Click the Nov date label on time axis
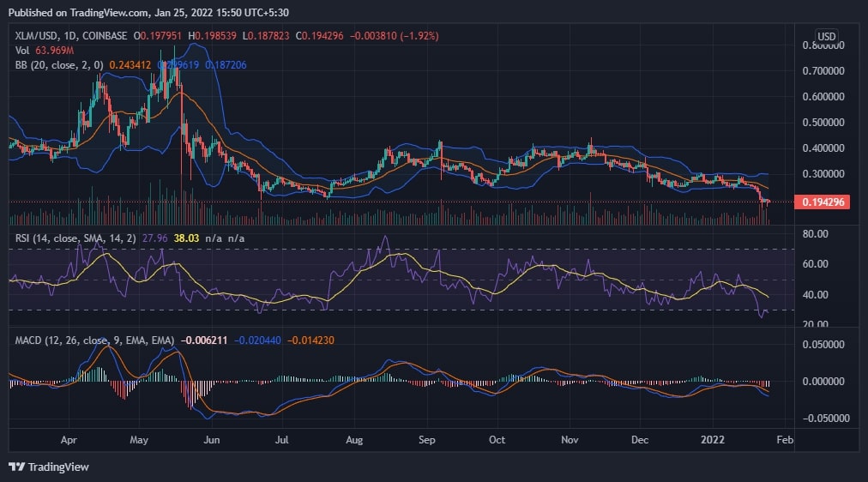 click(570, 440)
